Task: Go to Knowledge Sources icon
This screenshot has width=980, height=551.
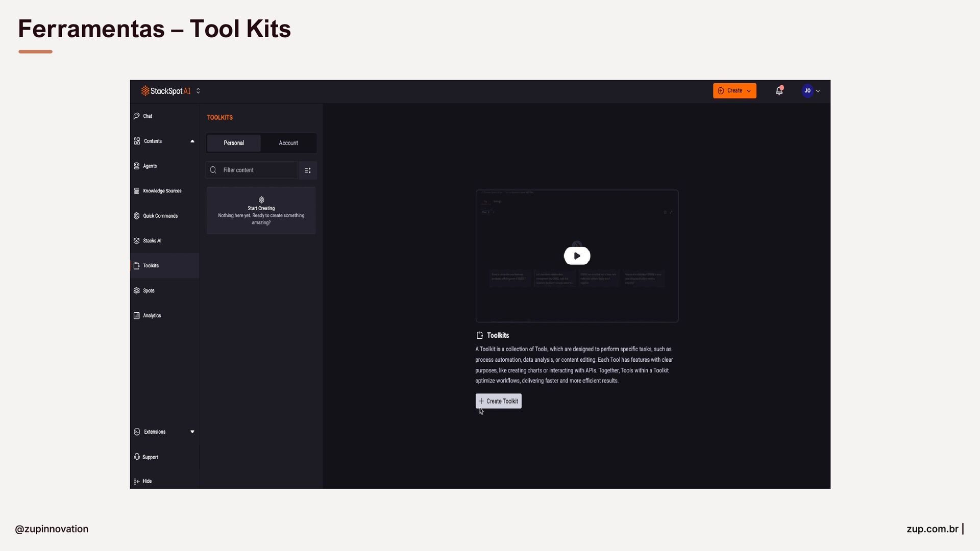Action: tap(136, 191)
